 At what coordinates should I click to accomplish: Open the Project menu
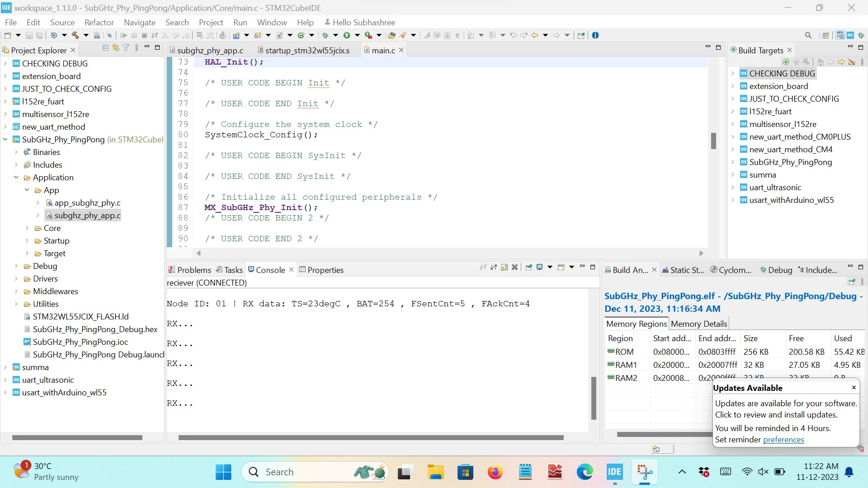coord(211,22)
